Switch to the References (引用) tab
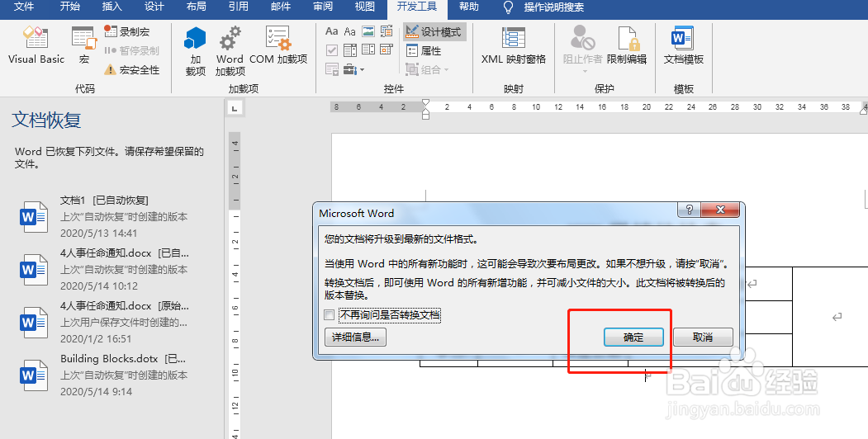The height and width of the screenshot is (439, 868). click(x=238, y=7)
